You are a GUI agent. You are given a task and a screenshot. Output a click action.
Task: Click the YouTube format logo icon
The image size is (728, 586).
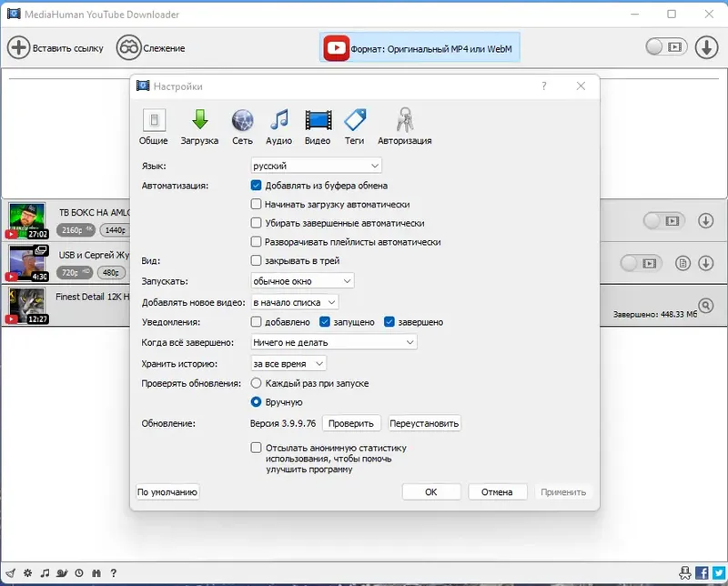[336, 48]
